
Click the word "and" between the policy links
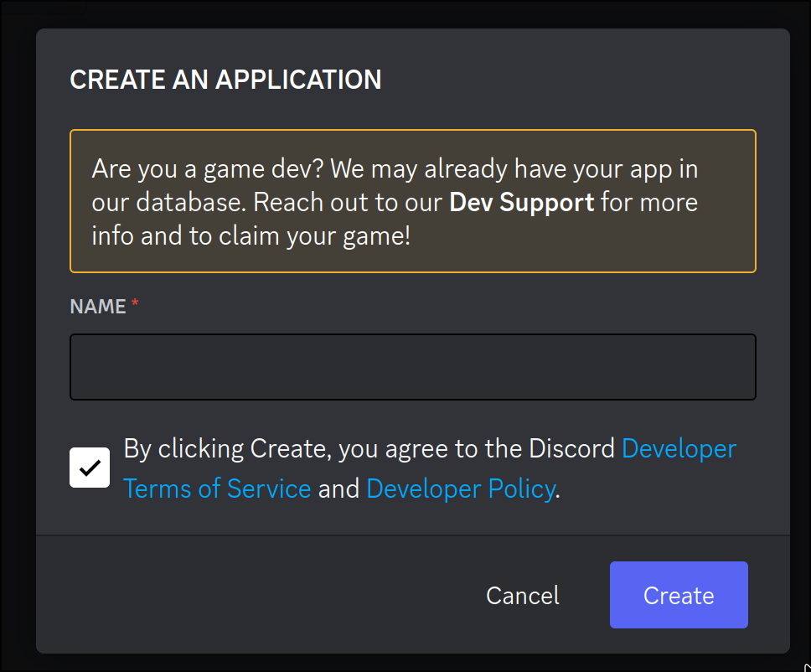click(x=338, y=488)
